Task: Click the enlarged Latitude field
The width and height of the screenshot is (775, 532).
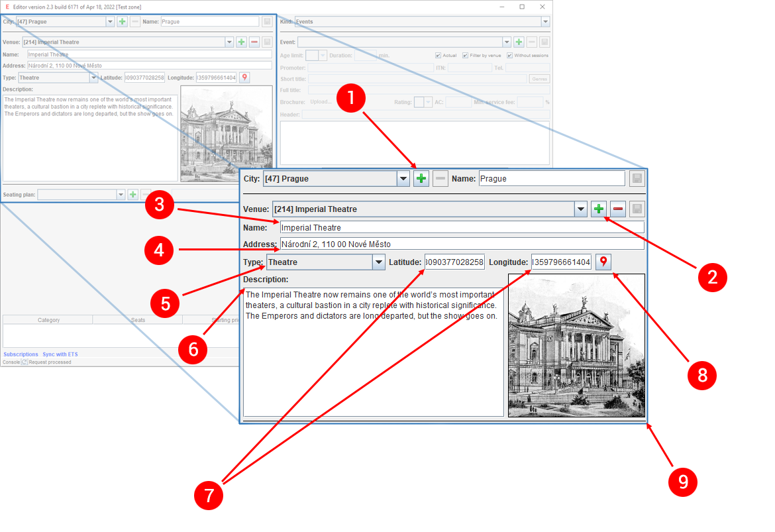Action: [454, 262]
